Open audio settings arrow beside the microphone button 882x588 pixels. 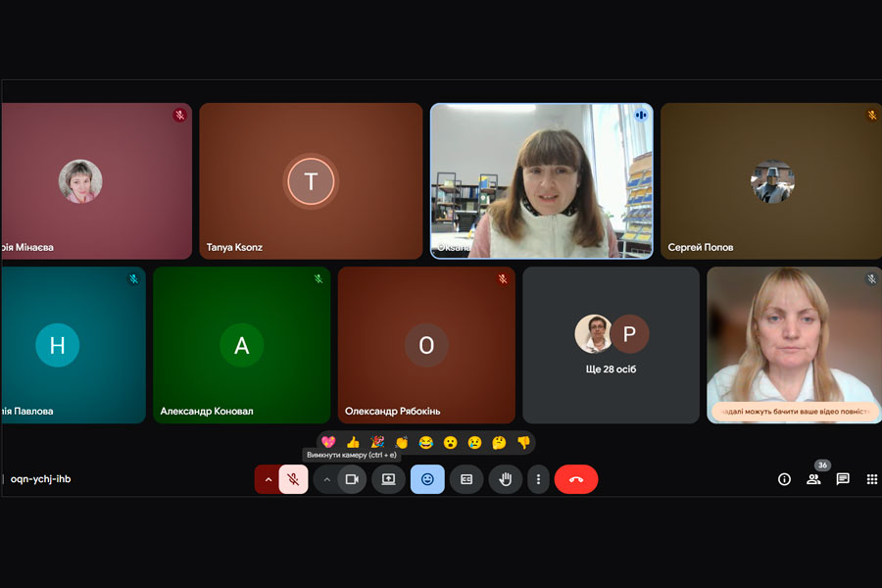point(268,479)
